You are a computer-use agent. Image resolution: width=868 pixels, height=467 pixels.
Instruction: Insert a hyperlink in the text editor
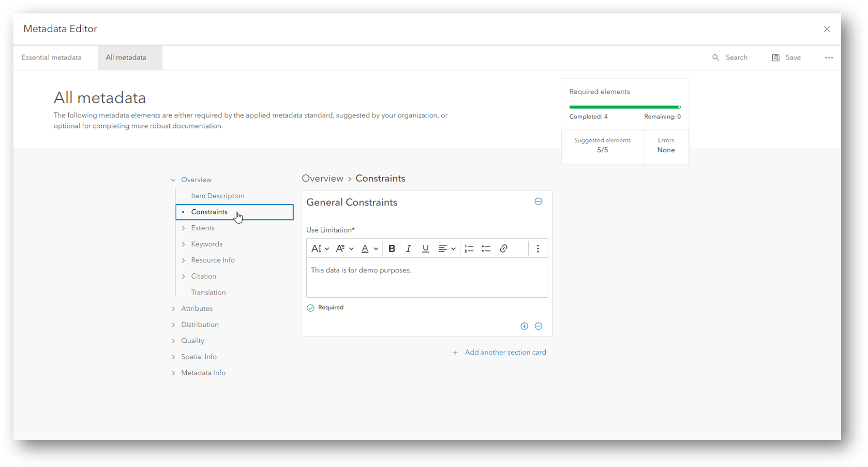click(503, 248)
